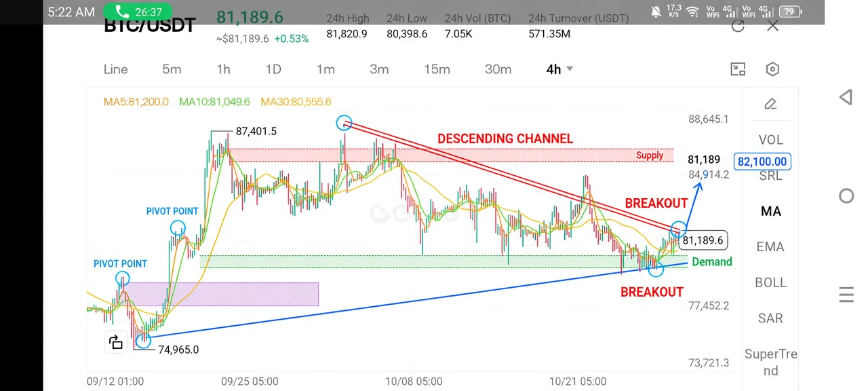Tap the BTC/USDT pair title
Screen dimensions: 868x391
[x=149, y=27]
